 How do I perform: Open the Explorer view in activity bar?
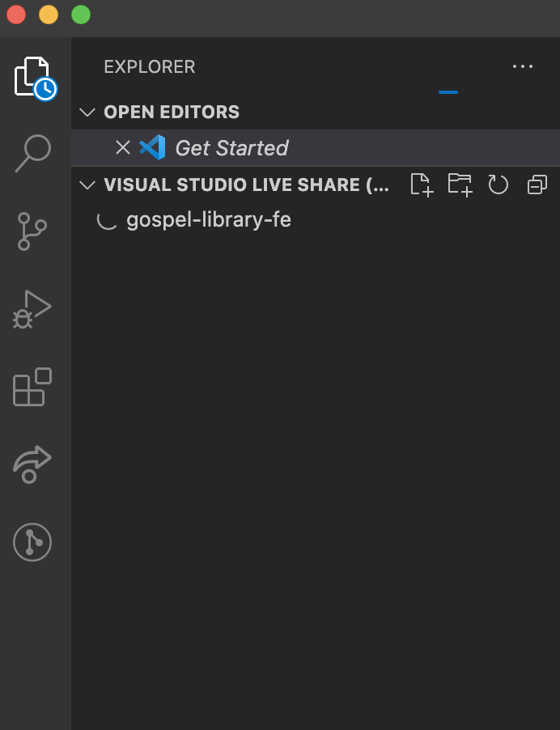35,77
